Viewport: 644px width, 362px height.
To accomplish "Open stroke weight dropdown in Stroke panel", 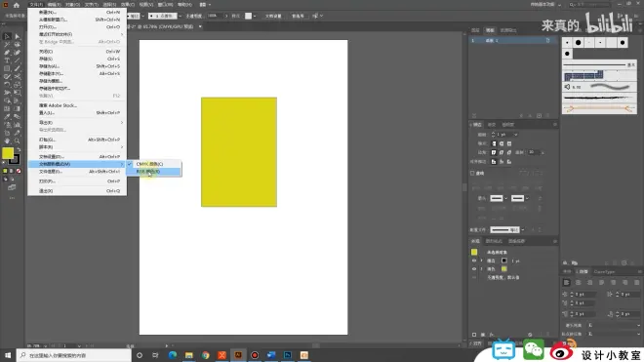I will tap(516, 135).
